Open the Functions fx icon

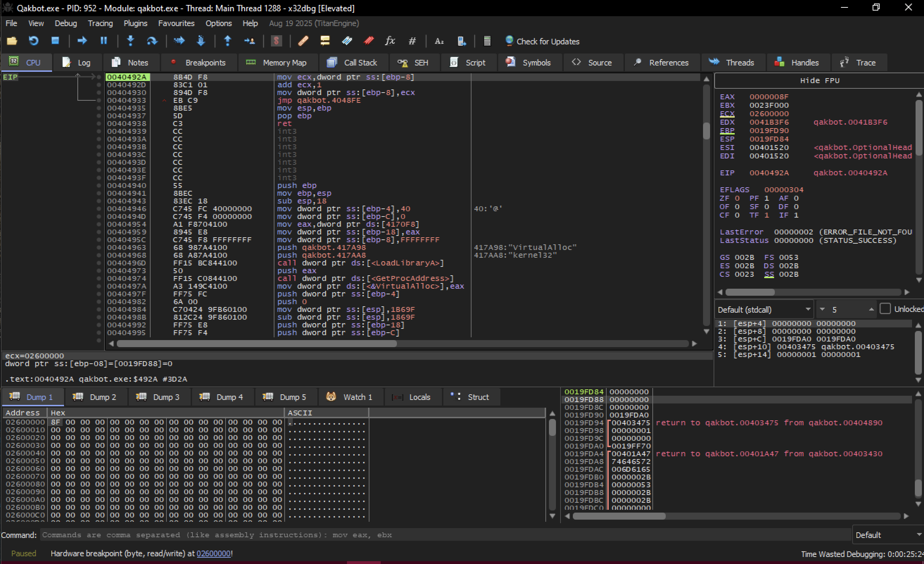[390, 41]
